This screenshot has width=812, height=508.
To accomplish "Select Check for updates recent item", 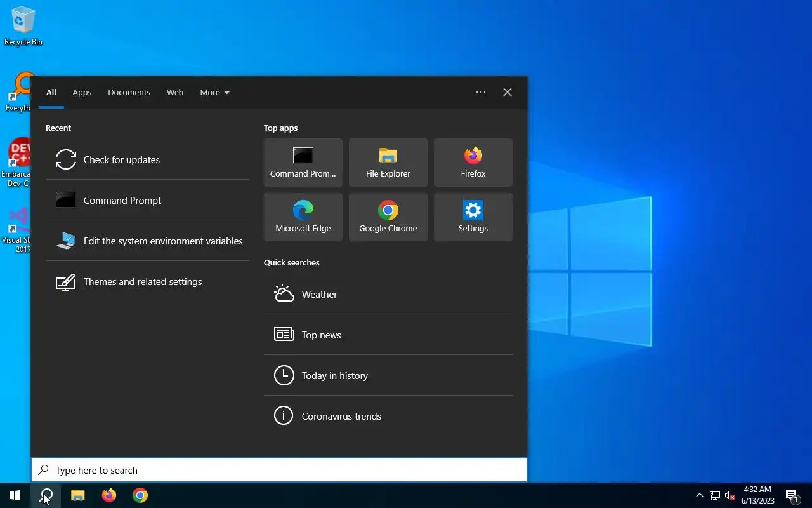I will [x=147, y=159].
